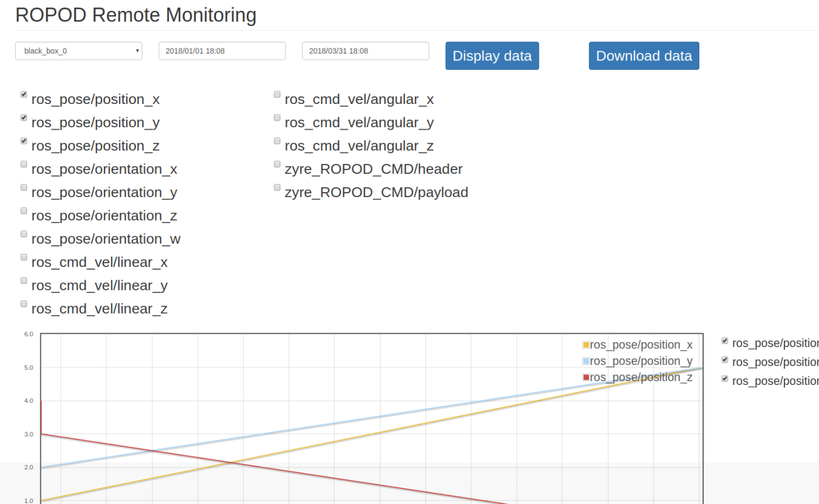Click the 4.0 y-axis label

[28, 401]
